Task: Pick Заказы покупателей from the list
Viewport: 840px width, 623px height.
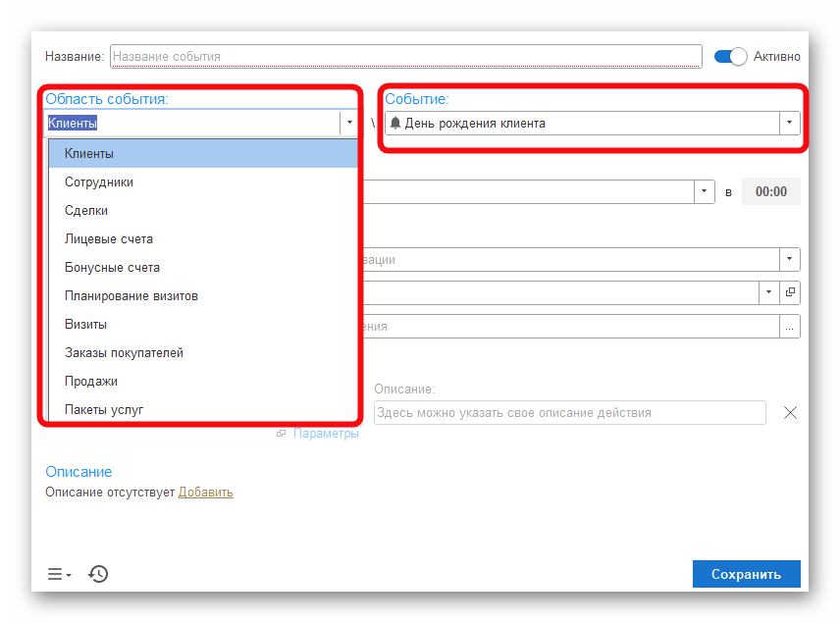Action: (x=124, y=353)
